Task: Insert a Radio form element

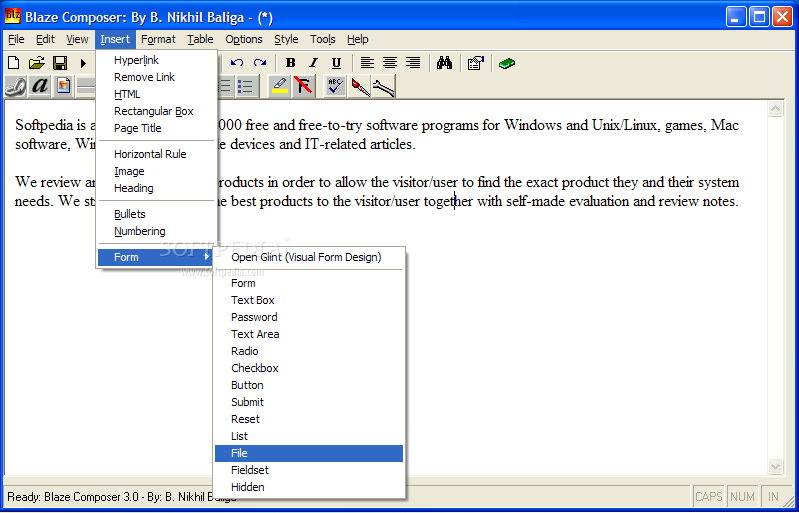Action: (x=309, y=351)
